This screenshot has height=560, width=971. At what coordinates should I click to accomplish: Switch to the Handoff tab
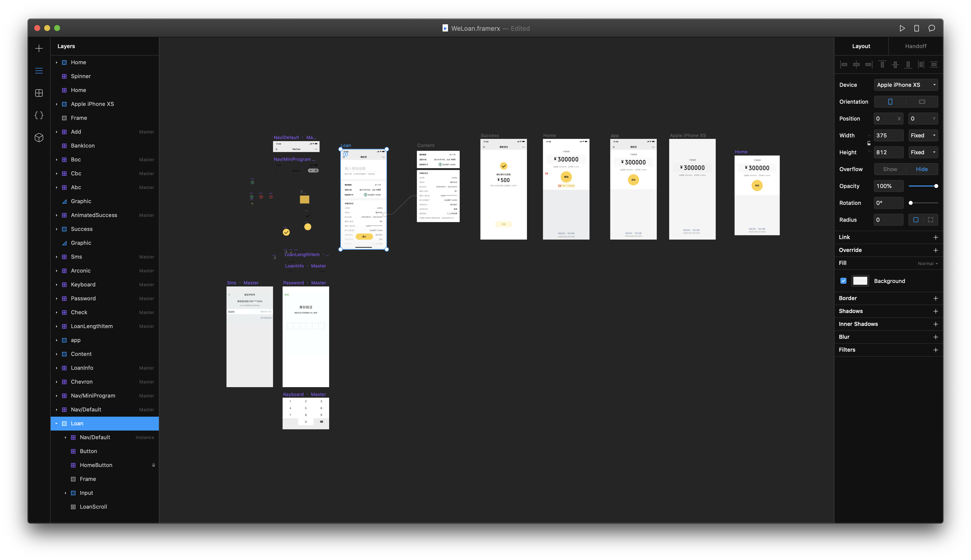pos(916,46)
